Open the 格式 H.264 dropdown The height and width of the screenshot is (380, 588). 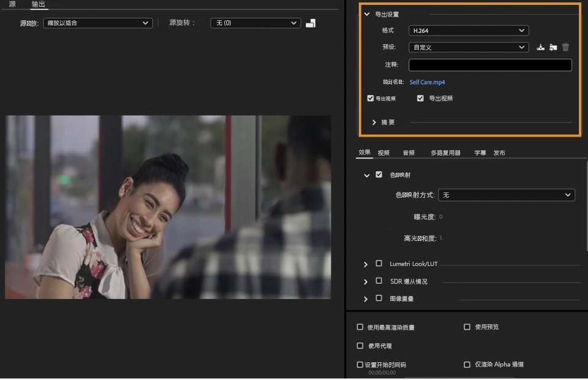(469, 31)
